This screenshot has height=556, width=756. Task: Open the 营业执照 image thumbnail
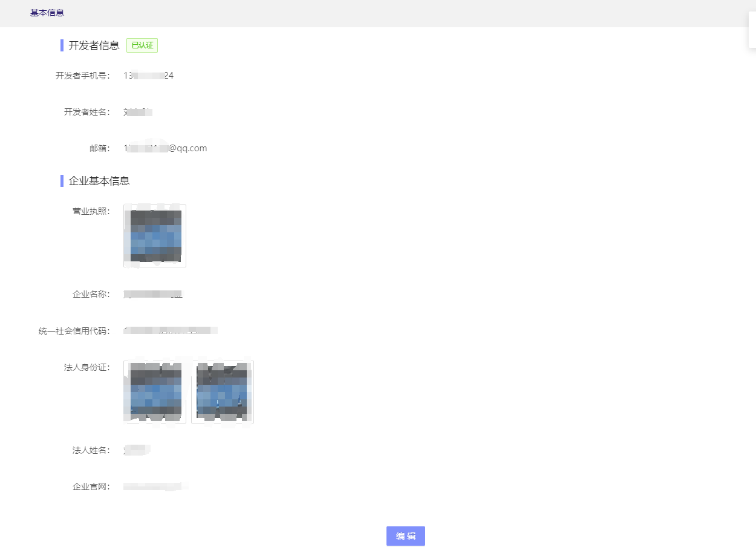point(155,236)
